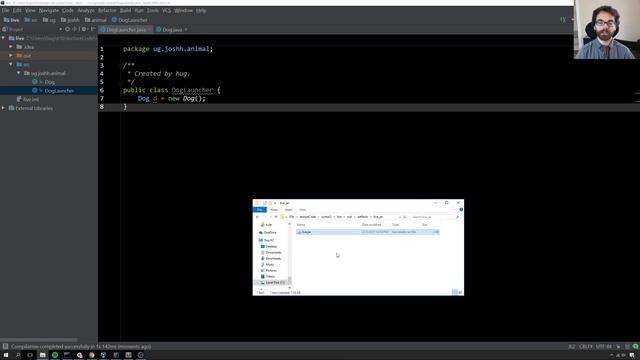Select Desktop in Explorer sidebar
This screenshot has height=360, width=640.
pos(269,247)
